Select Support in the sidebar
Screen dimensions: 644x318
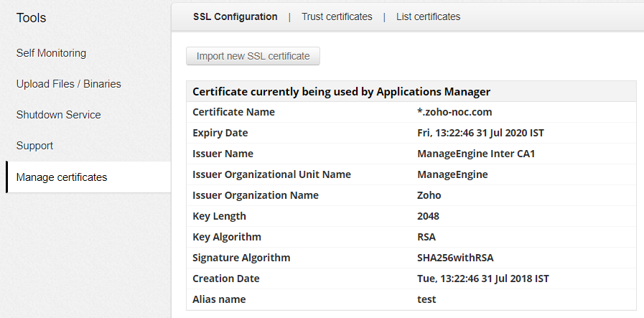point(34,146)
